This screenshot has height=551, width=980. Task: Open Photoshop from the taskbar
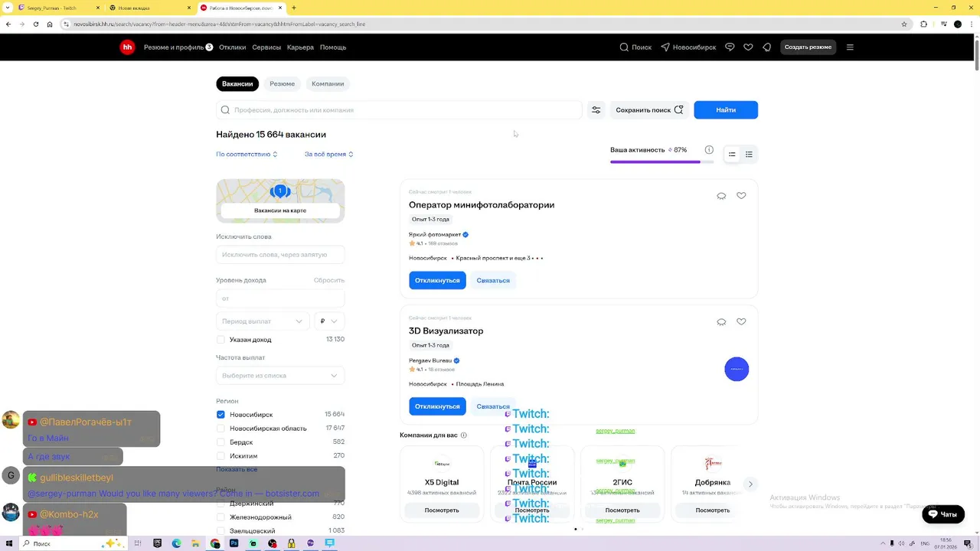click(234, 543)
